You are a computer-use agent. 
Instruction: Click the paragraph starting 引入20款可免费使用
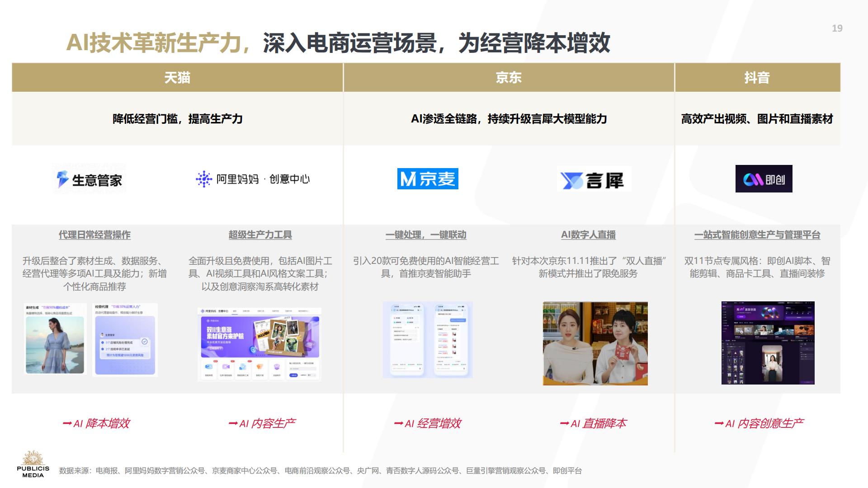tap(426, 267)
